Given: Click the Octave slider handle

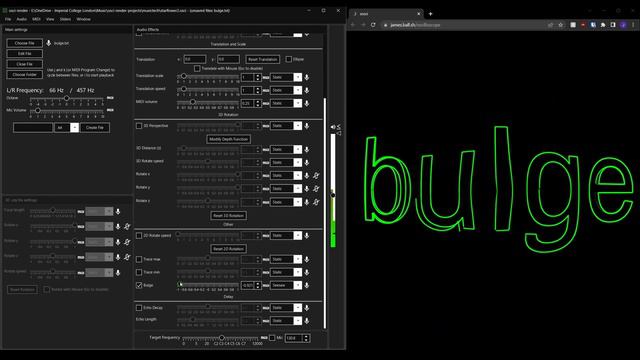Looking at the screenshot, I should click(66, 98).
